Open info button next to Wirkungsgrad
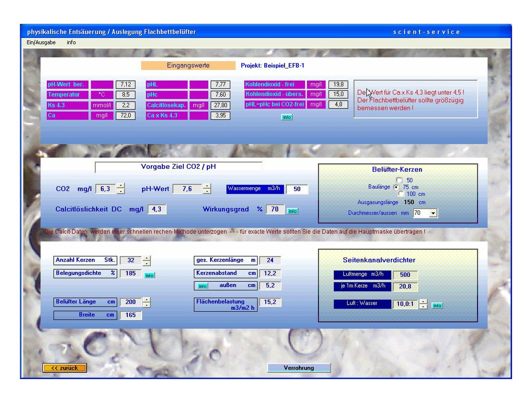This screenshot has height=399, width=532. (x=292, y=211)
